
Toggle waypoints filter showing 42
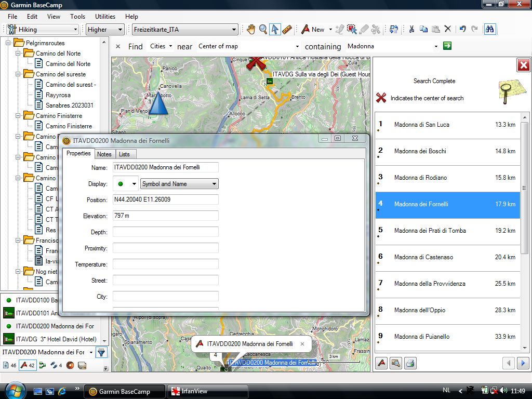coord(28,365)
